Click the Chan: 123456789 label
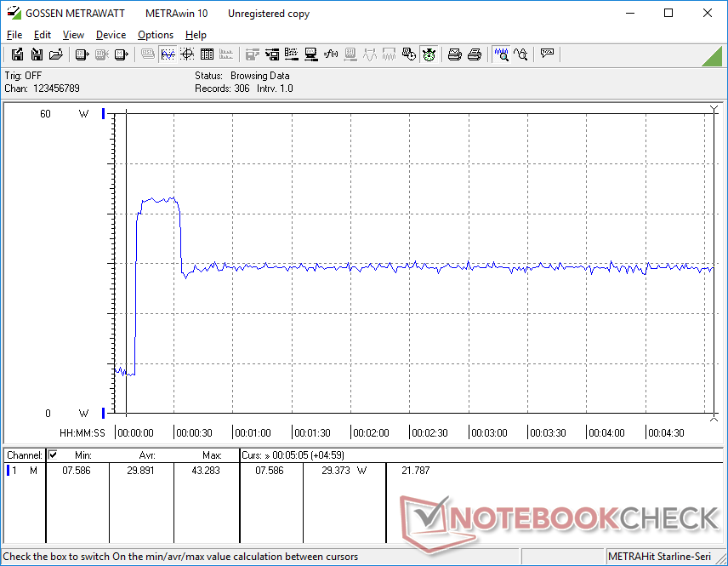 [43, 89]
